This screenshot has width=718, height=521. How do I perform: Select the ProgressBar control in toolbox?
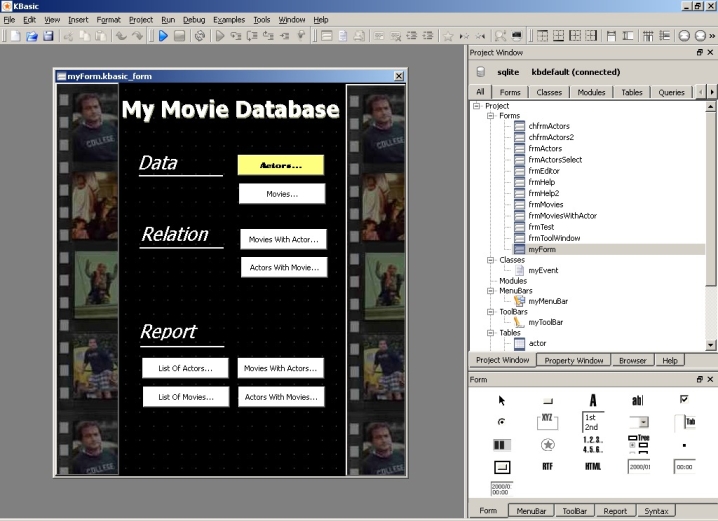502,444
